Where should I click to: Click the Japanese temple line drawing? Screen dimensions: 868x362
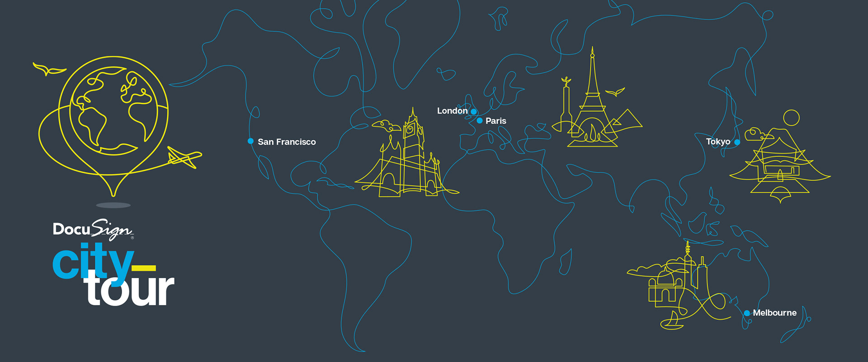780,165
